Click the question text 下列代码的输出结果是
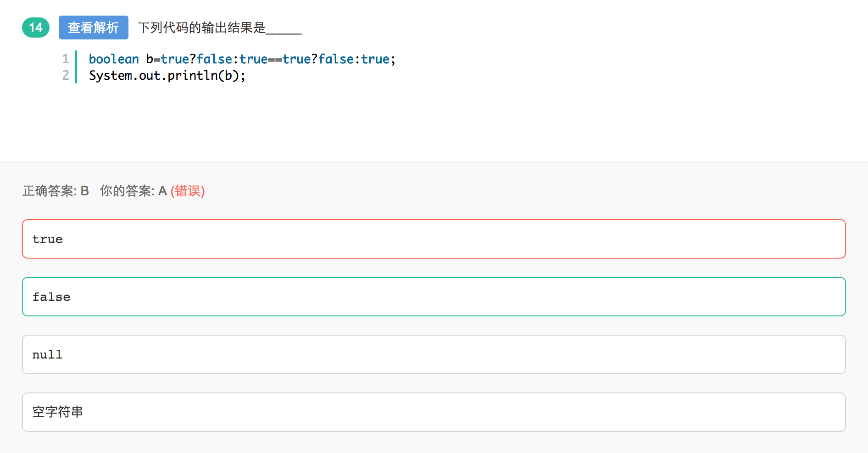This screenshot has width=868, height=453. click(x=202, y=28)
